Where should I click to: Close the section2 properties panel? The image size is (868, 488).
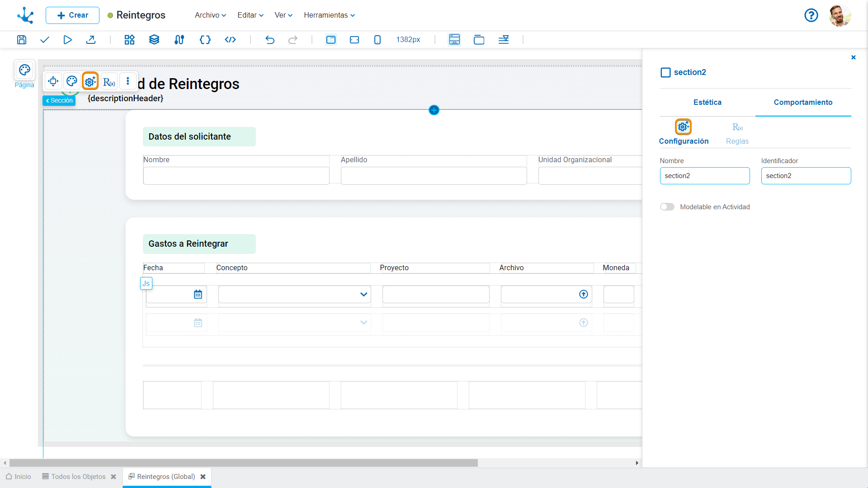click(854, 57)
